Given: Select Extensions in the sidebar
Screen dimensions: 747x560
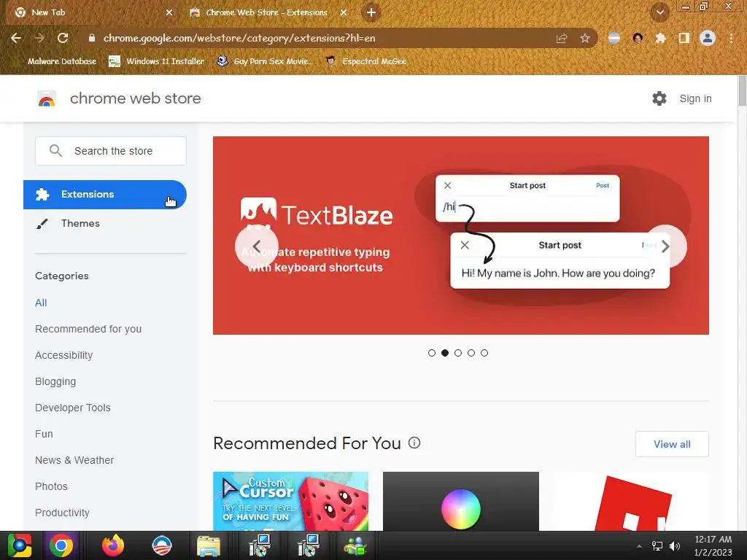Looking at the screenshot, I should [105, 194].
